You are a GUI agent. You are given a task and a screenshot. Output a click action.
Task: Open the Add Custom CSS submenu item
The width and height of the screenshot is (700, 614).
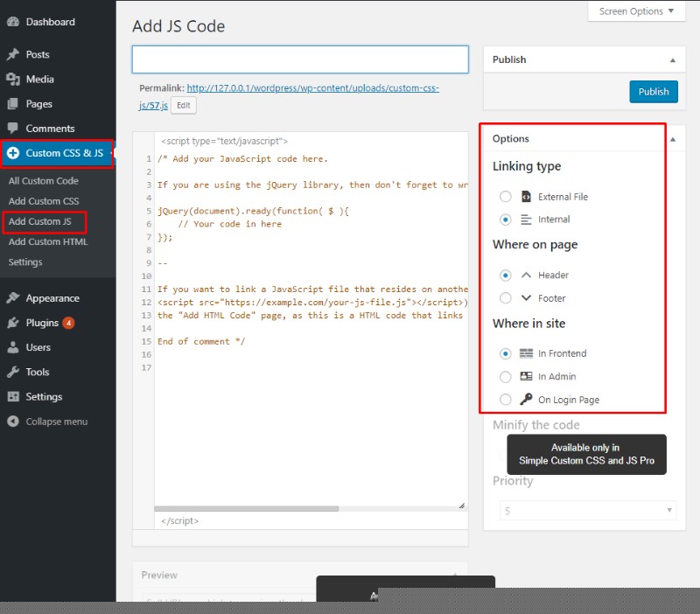[44, 201]
